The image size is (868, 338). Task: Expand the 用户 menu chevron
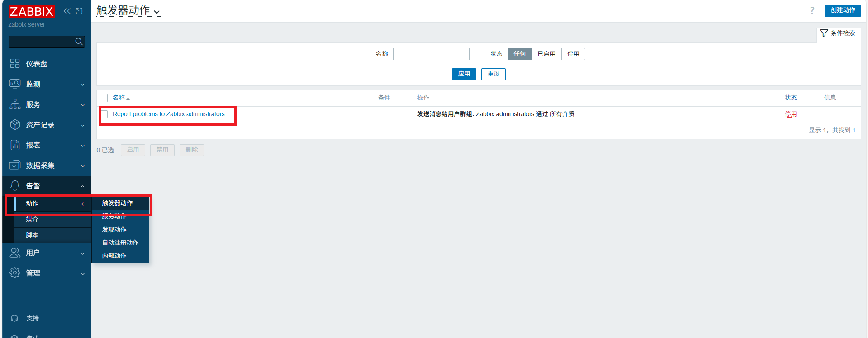83,253
